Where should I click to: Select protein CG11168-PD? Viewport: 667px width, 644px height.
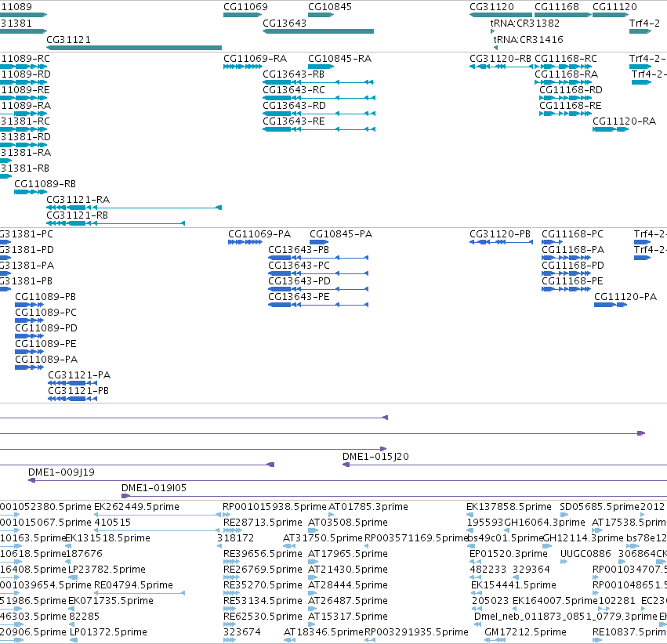tap(573, 266)
